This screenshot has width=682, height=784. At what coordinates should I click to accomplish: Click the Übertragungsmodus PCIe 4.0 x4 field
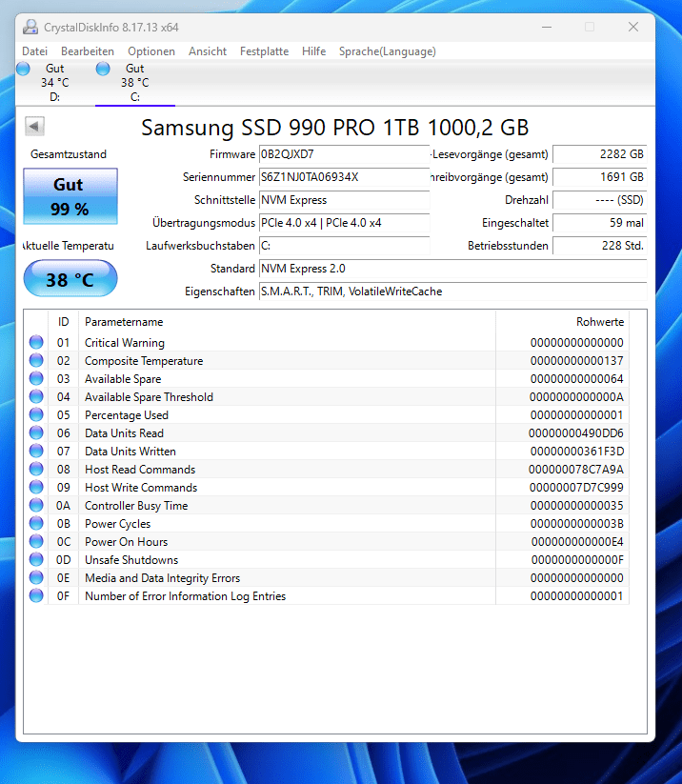[344, 223]
